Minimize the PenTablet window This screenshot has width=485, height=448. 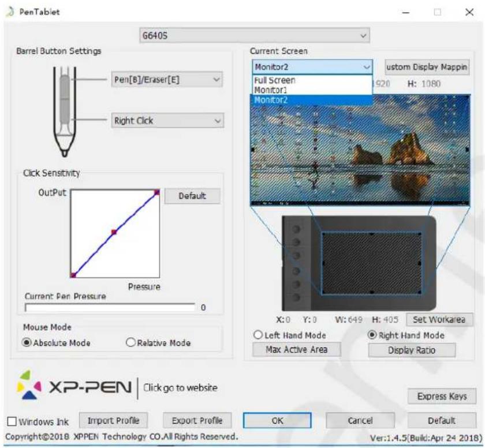click(x=406, y=12)
